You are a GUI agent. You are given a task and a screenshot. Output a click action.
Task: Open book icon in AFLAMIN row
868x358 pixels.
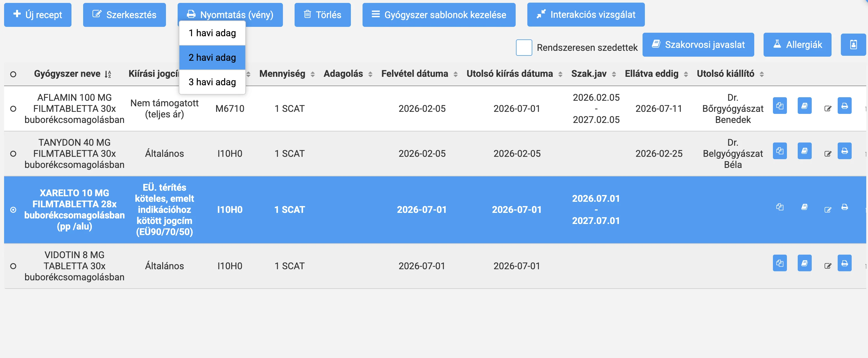[x=804, y=106]
